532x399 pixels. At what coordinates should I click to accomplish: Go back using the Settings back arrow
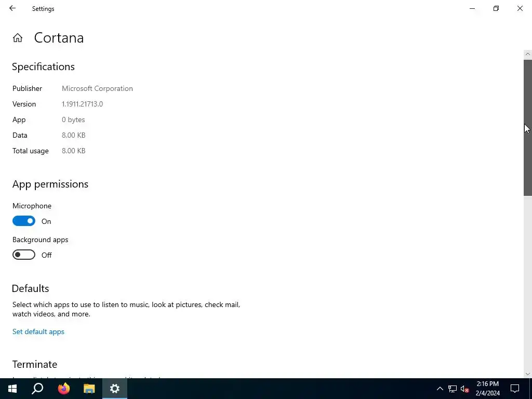12,8
